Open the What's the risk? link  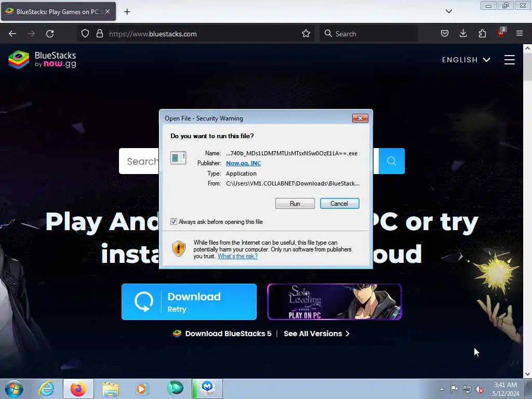pos(237,256)
